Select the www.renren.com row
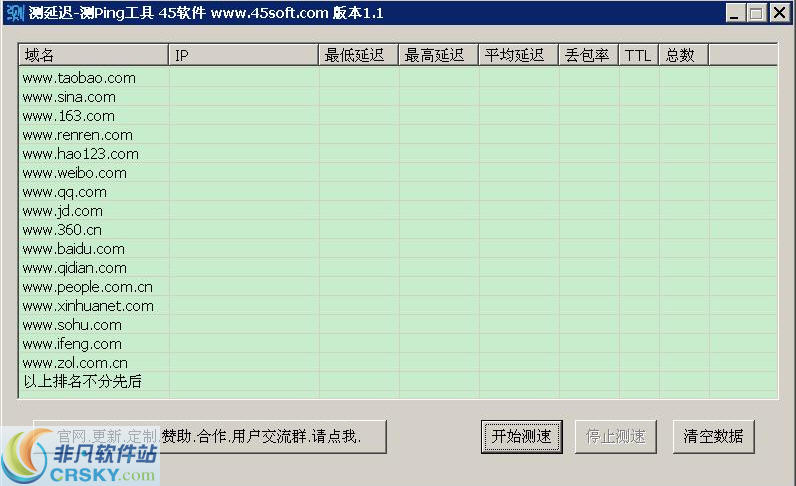Screen dimensions: 796x486 pos(398,135)
